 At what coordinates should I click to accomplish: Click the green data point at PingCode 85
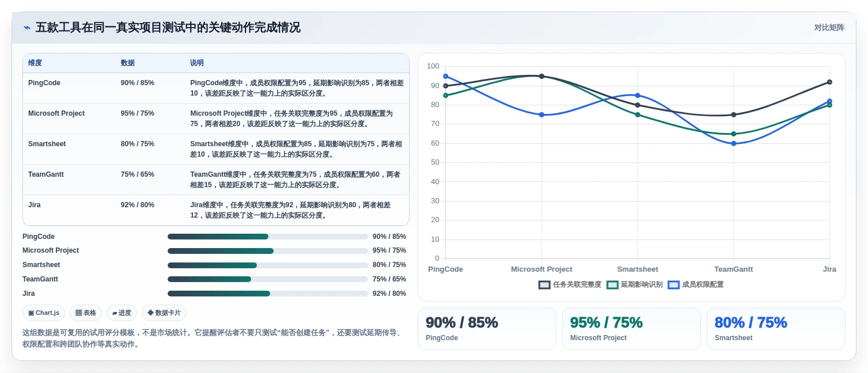click(445, 96)
